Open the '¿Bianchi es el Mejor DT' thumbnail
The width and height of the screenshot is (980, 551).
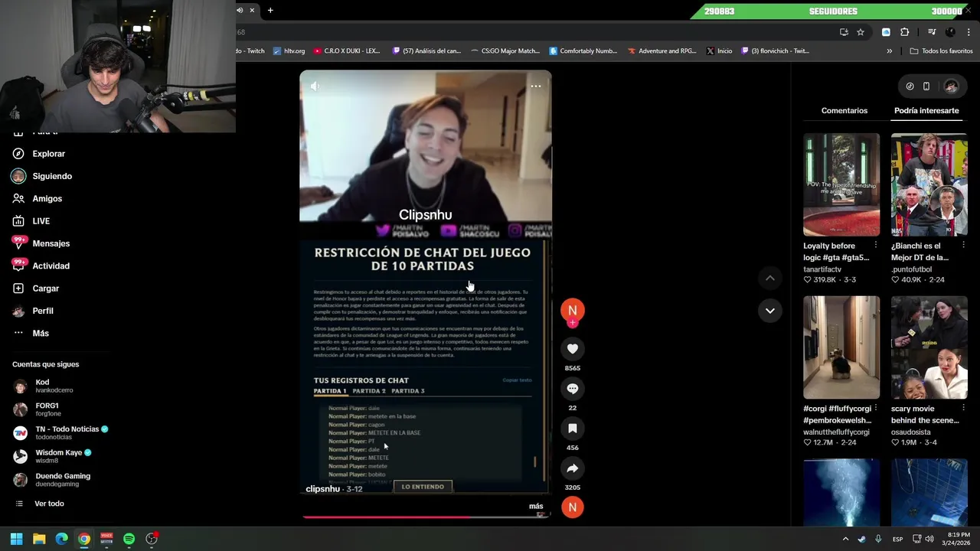[x=929, y=184]
